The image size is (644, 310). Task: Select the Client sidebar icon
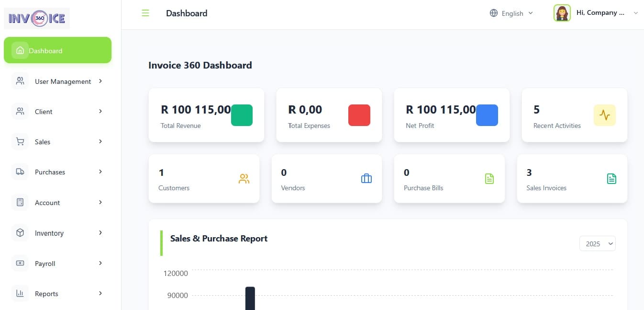pos(20,111)
